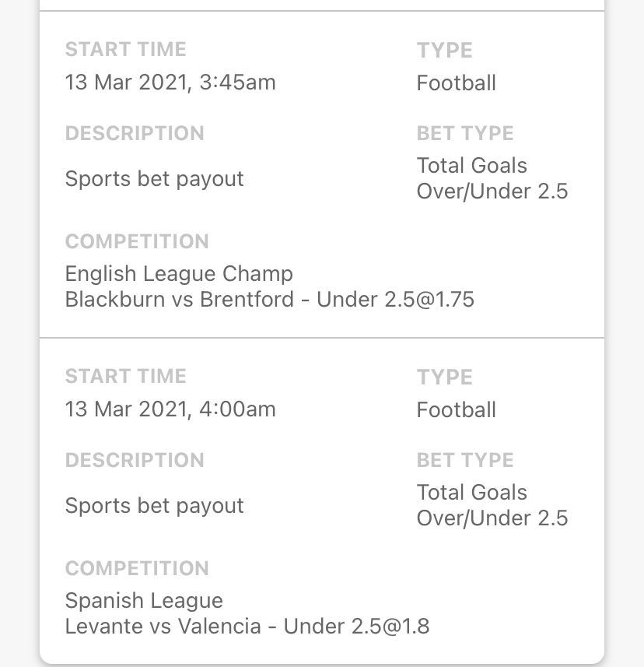This screenshot has height=667, width=644.
Task: Click the second BET TYPE label
Action: pos(465,460)
